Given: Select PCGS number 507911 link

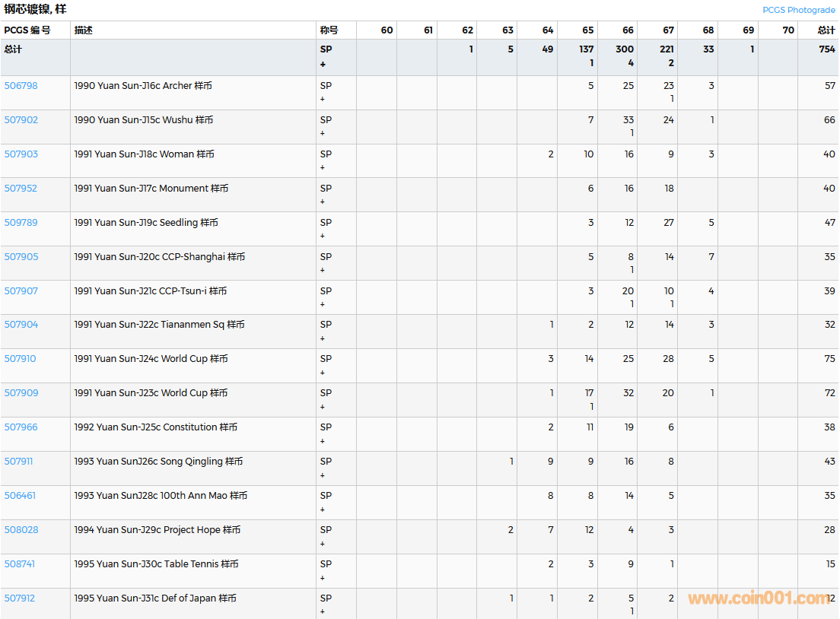Looking at the screenshot, I should (18, 462).
